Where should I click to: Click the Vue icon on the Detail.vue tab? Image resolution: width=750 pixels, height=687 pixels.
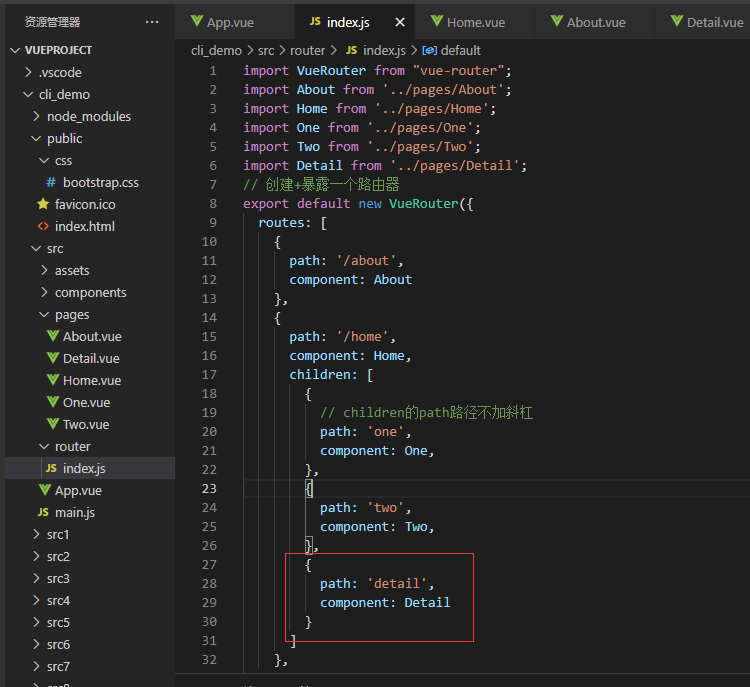(x=677, y=21)
